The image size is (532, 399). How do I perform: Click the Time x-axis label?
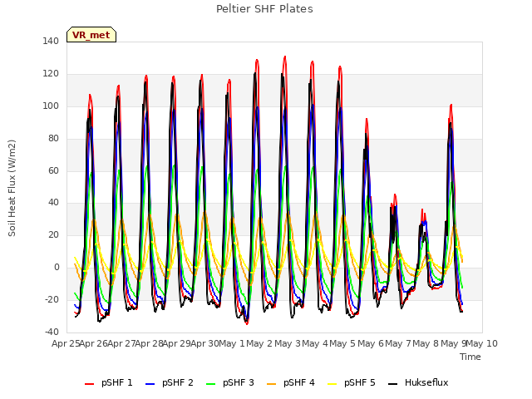(x=470, y=357)
